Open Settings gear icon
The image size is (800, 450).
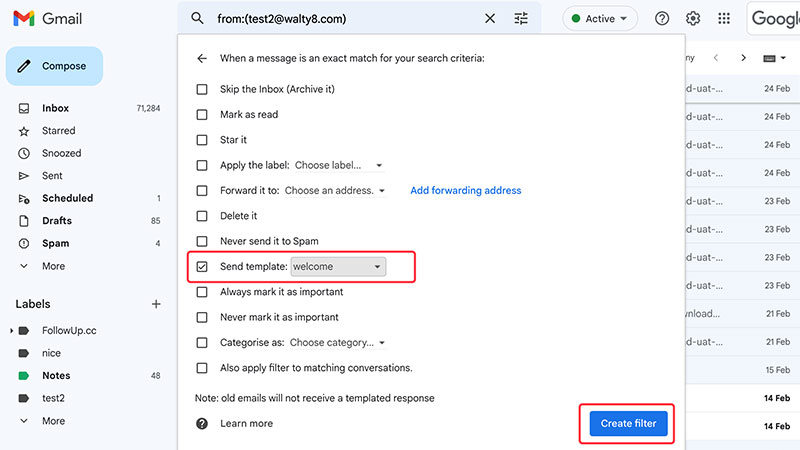pyautogui.click(x=693, y=19)
